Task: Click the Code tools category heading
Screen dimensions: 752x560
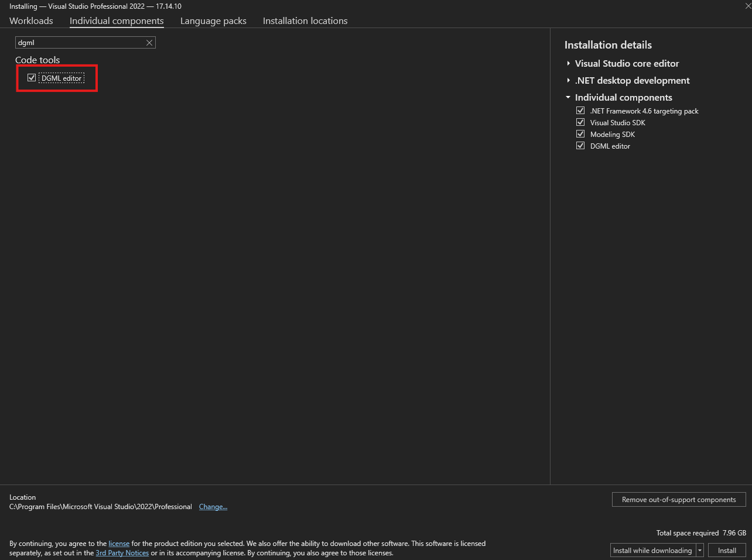Action: click(x=37, y=60)
